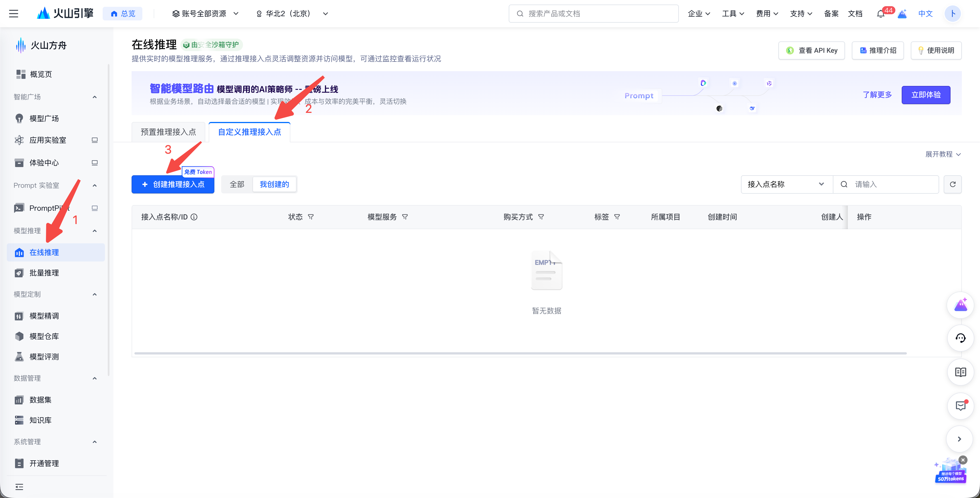
Task: Go to 总览 home button
Action: [x=122, y=14]
